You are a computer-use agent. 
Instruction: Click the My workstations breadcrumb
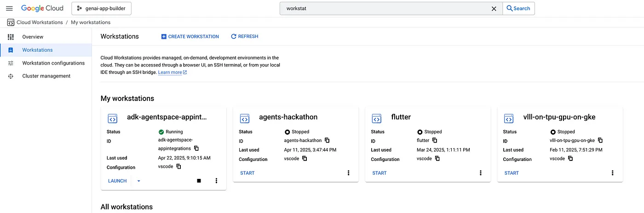(x=91, y=22)
